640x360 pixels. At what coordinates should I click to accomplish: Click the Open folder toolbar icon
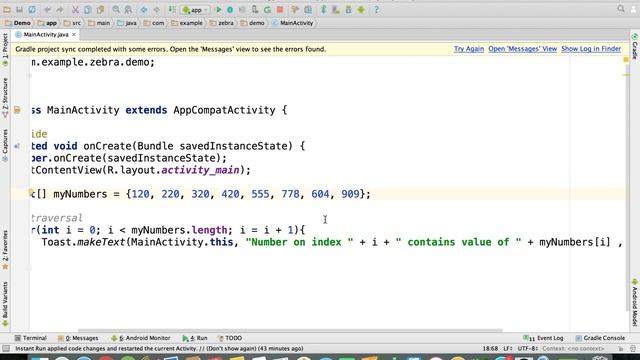coord(7,9)
